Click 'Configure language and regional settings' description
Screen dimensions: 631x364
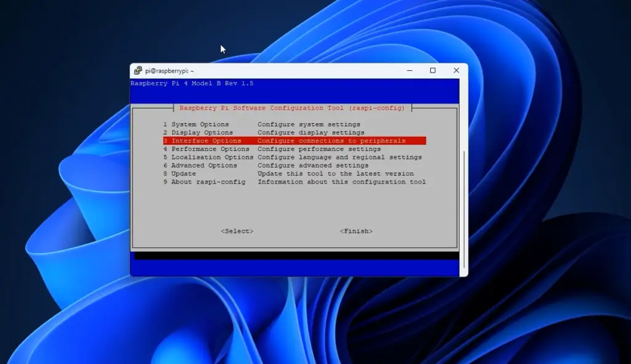340,157
